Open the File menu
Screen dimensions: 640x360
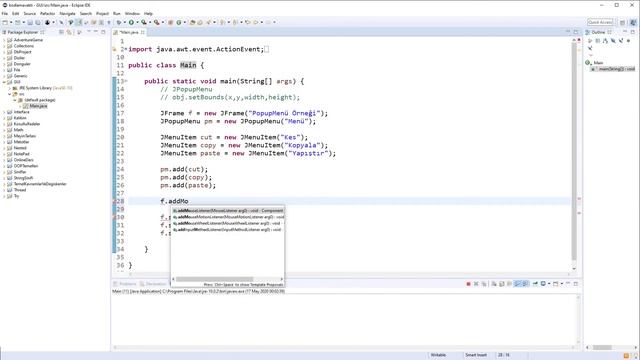click(5, 13)
